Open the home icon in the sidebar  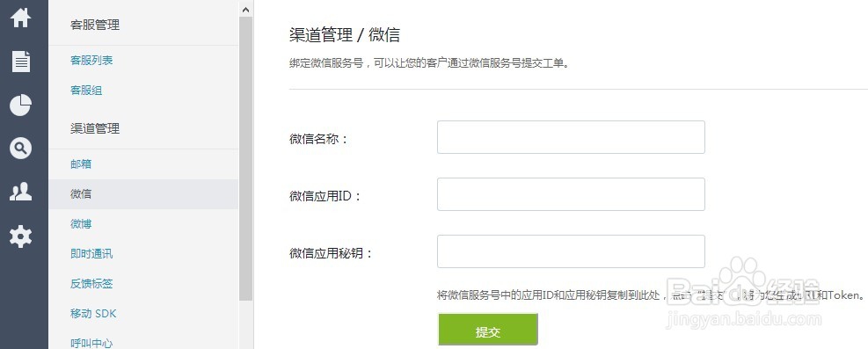20,18
